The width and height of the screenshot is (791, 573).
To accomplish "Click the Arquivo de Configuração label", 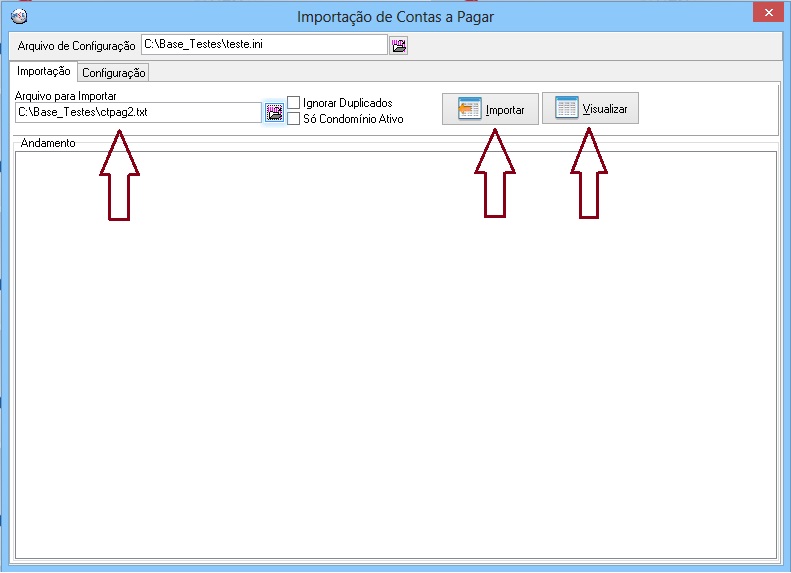I will (x=76, y=46).
